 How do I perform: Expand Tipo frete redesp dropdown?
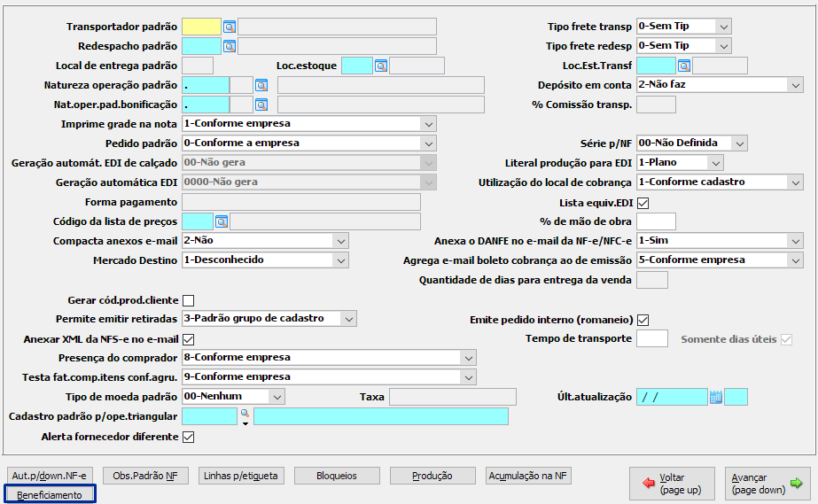click(x=723, y=46)
